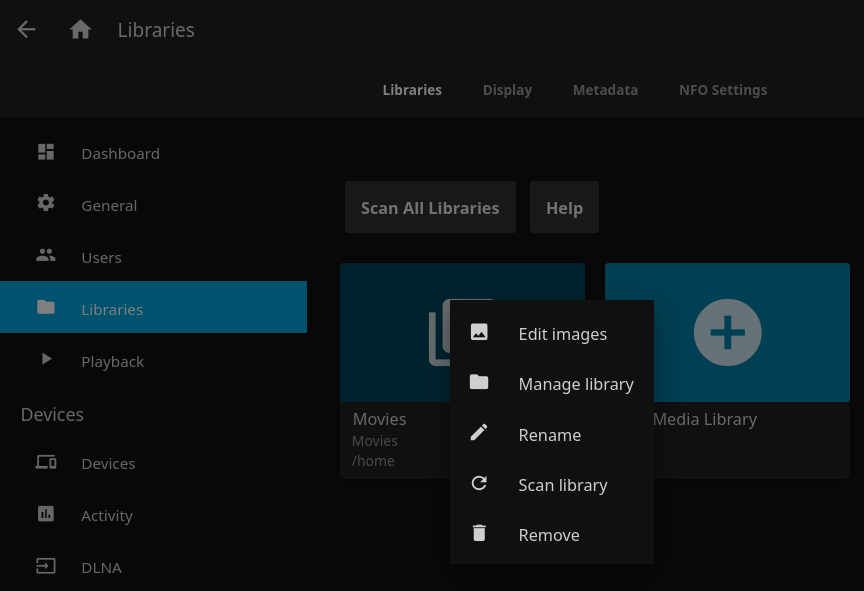Screen dimensions: 864x591
Task: Select Manage library menu entry
Action: [552, 384]
